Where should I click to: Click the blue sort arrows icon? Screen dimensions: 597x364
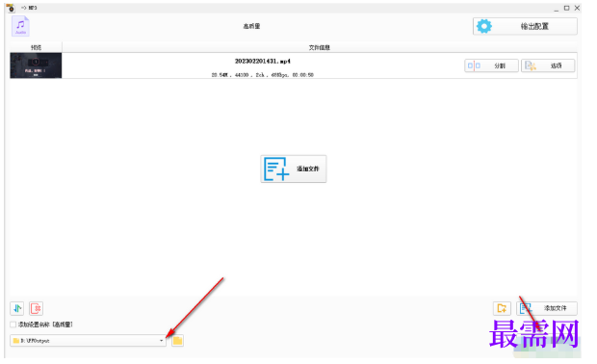point(17,308)
